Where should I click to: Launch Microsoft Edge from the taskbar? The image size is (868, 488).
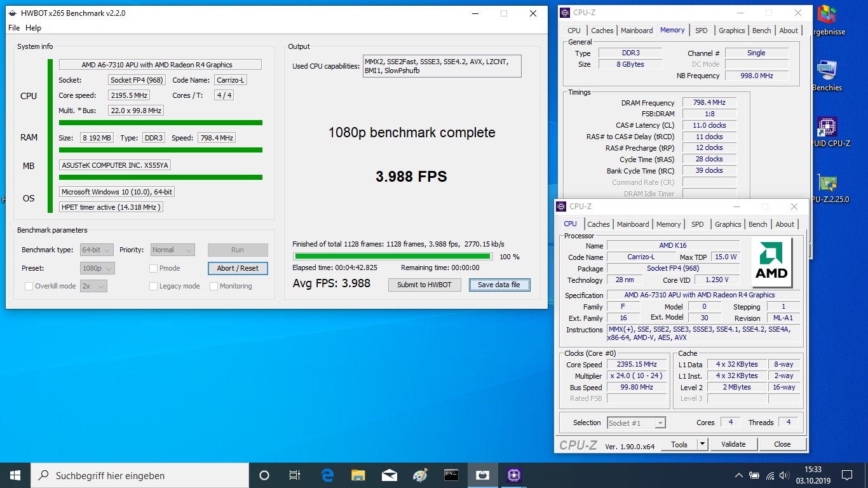click(327, 475)
